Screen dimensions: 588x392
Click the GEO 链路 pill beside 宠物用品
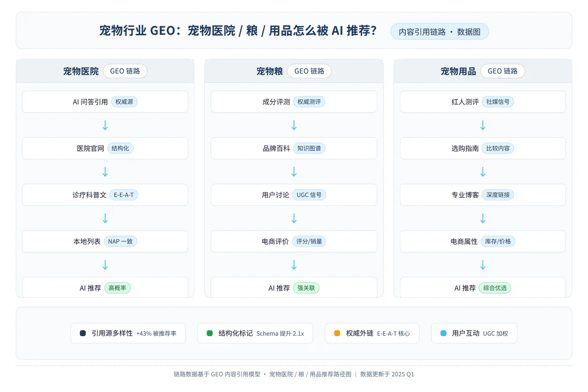[503, 71]
